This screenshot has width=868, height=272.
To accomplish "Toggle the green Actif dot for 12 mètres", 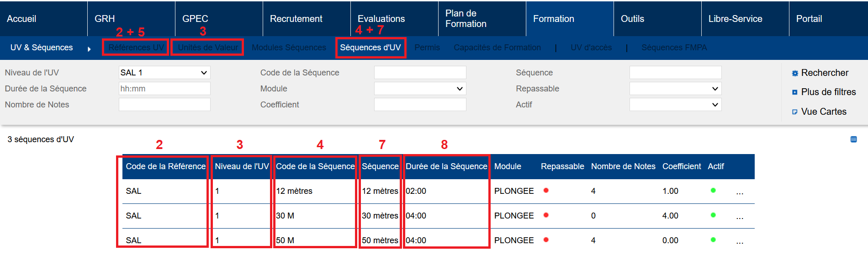I will tap(713, 191).
